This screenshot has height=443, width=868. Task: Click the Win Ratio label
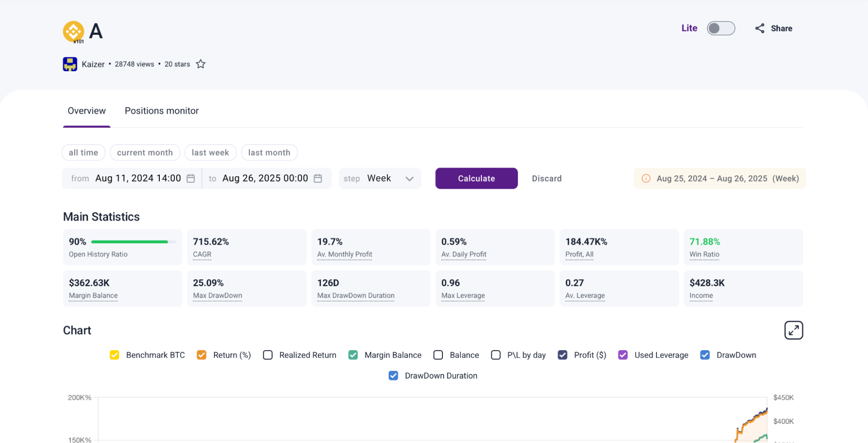coord(704,255)
